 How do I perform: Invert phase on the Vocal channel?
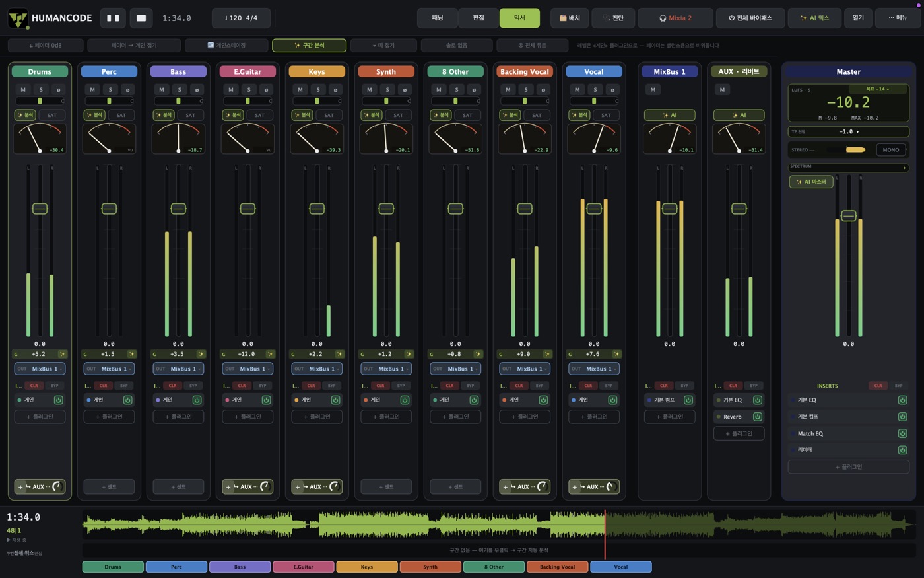tap(612, 89)
